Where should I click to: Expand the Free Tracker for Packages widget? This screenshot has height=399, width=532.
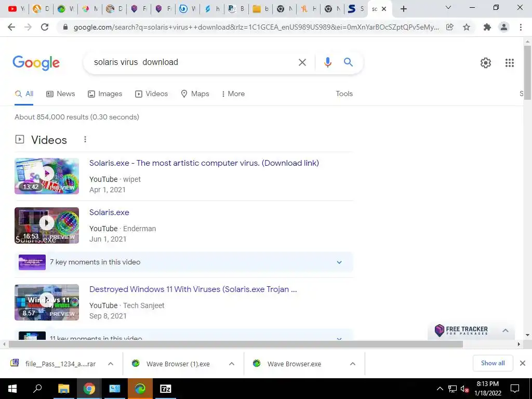(505, 330)
